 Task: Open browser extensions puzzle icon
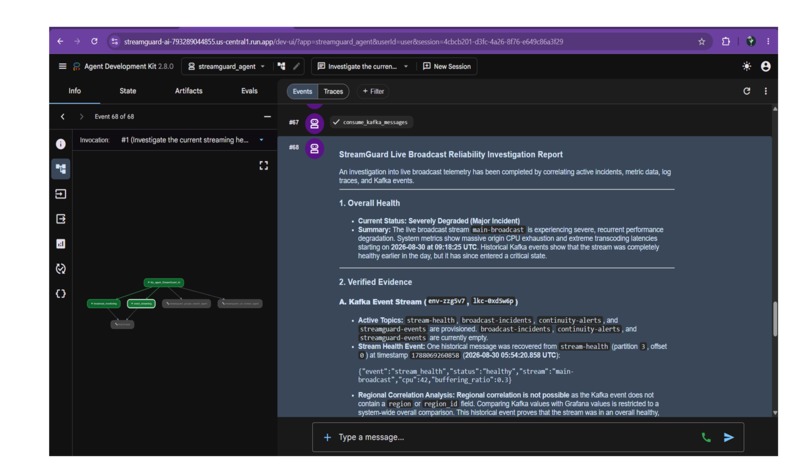pos(726,42)
